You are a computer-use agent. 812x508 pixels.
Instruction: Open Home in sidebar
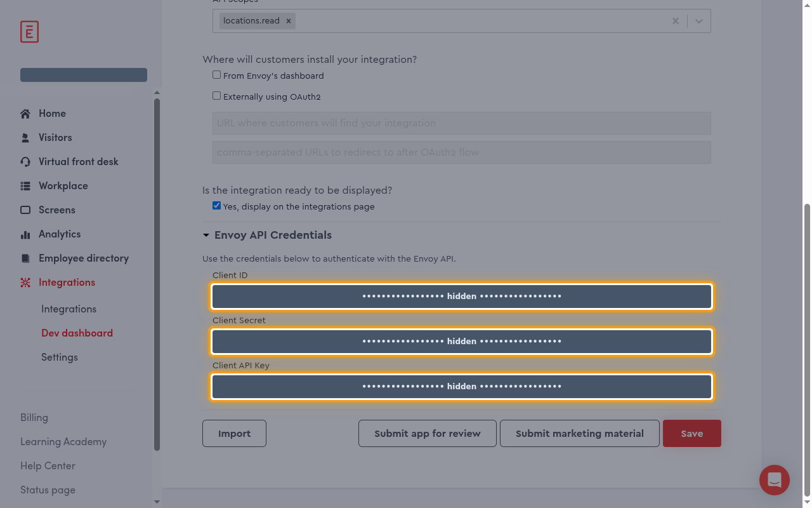(52, 114)
